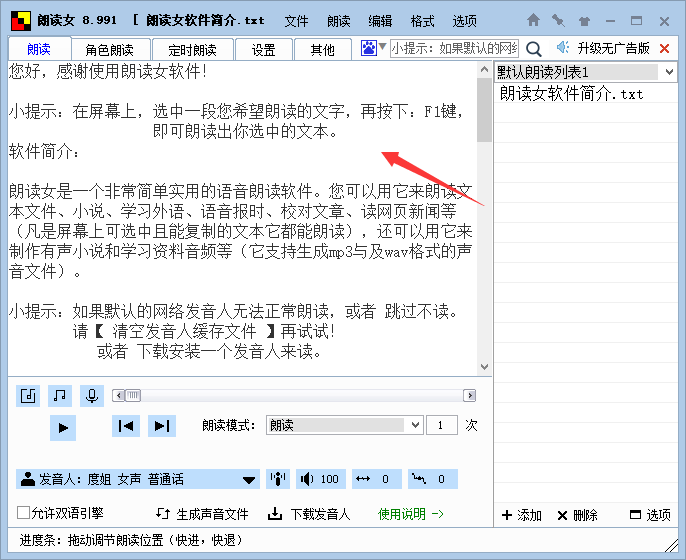686x560 pixels.
Task: Click the Baidu paw search engine icon
Action: (x=369, y=48)
